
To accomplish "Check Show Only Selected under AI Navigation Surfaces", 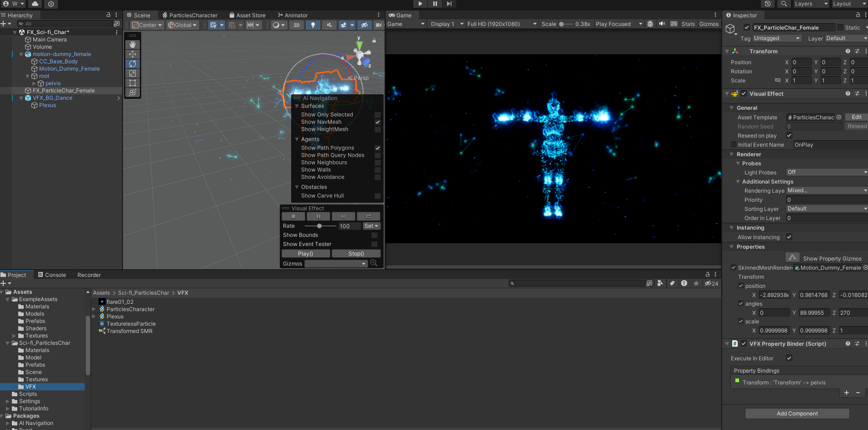I will [378, 115].
